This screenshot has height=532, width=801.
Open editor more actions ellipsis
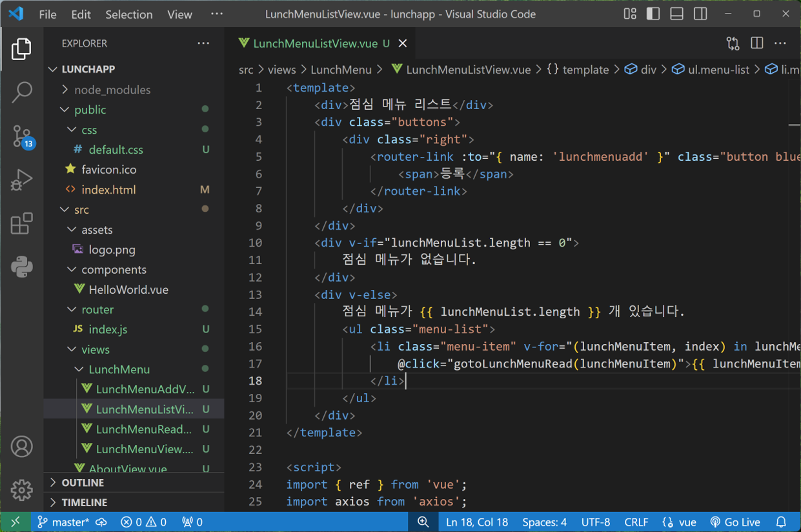point(780,43)
